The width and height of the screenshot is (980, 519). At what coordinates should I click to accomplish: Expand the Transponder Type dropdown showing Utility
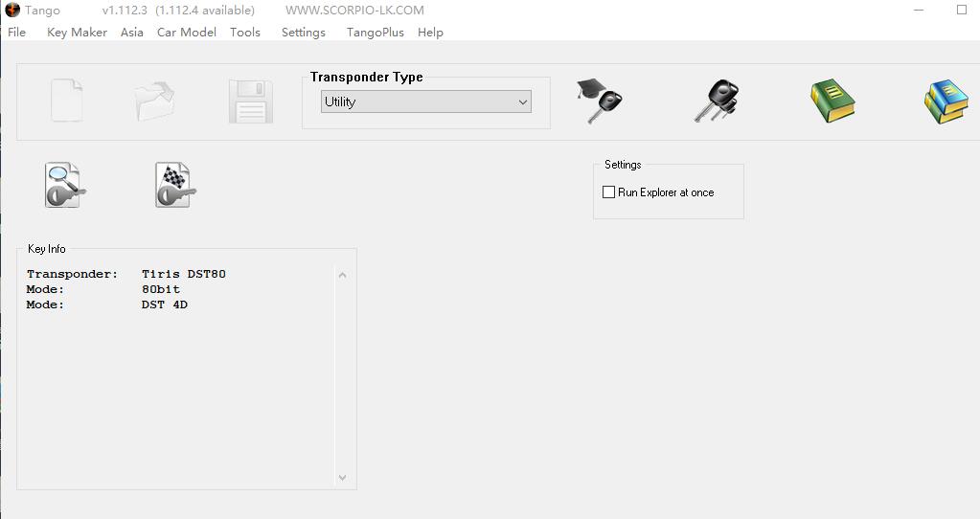click(426, 102)
